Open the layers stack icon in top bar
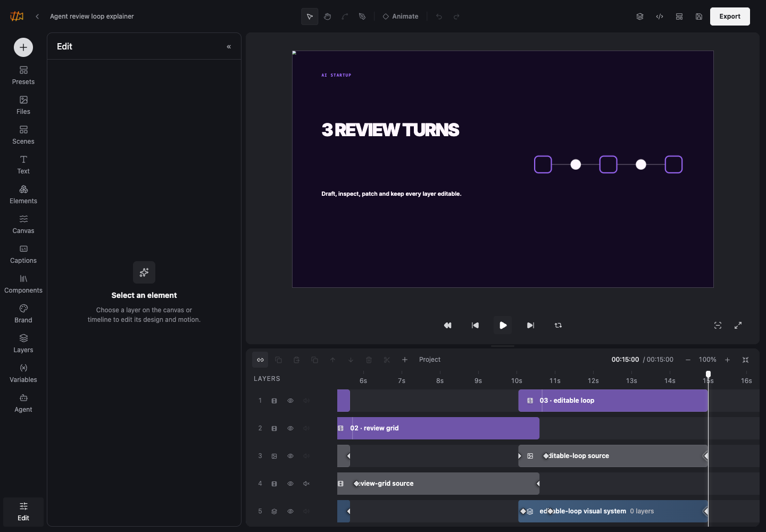 (640, 16)
